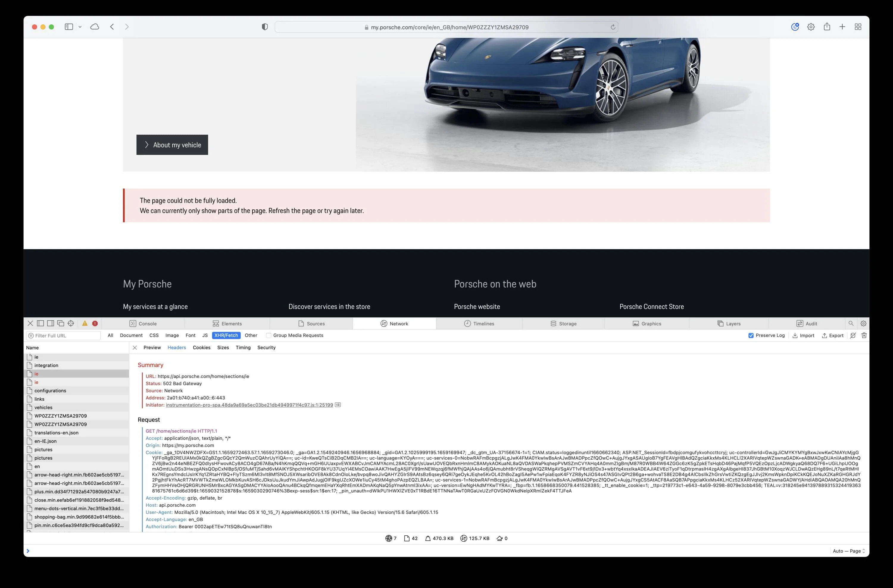Open the blue extension icon in Safari toolbar
The height and width of the screenshot is (588, 893).
[x=795, y=27]
